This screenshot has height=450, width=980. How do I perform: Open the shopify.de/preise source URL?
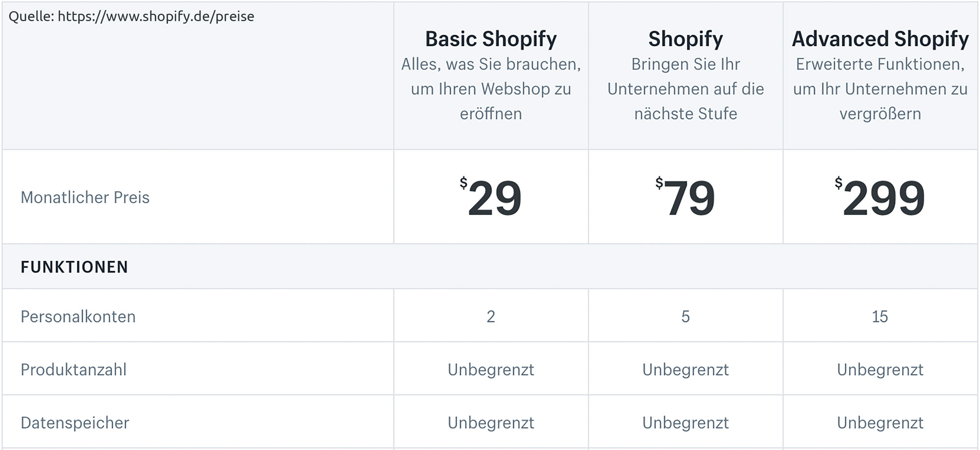click(156, 17)
